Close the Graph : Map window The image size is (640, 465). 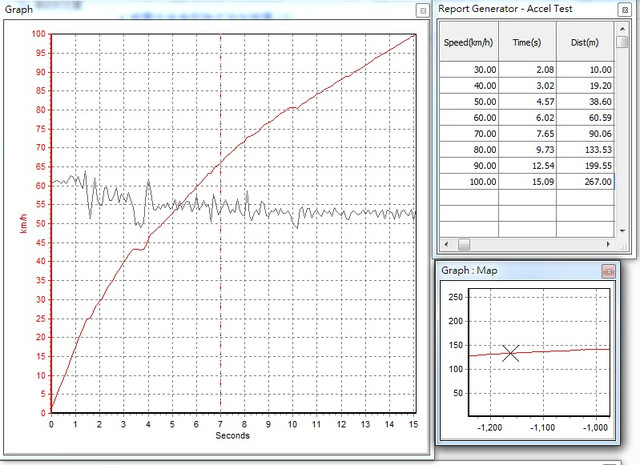click(x=608, y=271)
